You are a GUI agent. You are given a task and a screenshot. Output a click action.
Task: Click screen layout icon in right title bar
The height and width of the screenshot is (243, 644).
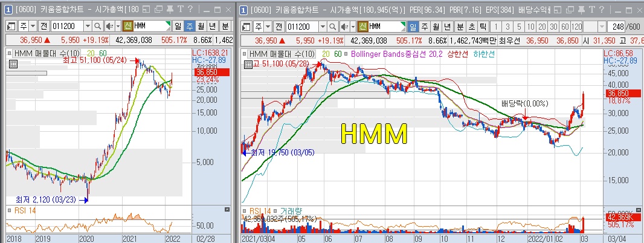[x=558, y=10]
